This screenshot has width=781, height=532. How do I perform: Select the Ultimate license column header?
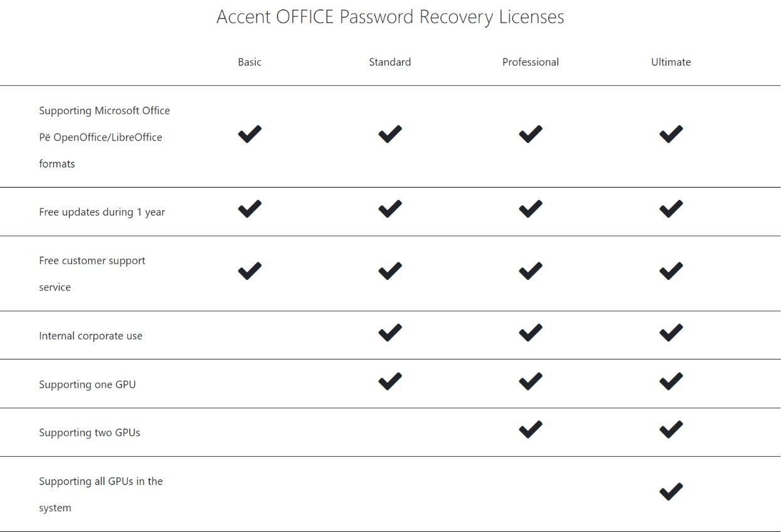(x=671, y=62)
